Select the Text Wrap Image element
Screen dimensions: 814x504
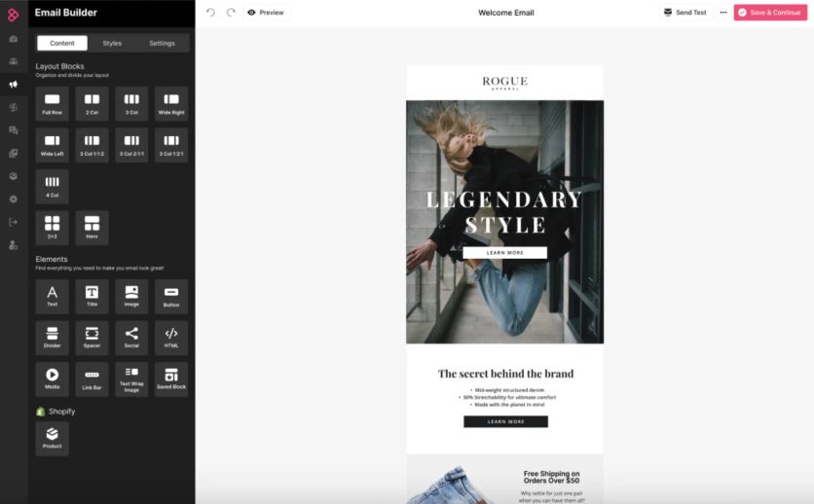(131, 379)
